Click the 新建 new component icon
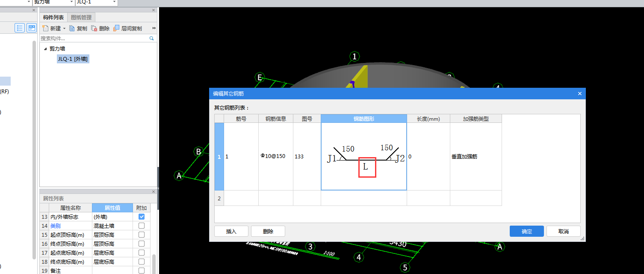The image size is (644, 274). tap(45, 28)
